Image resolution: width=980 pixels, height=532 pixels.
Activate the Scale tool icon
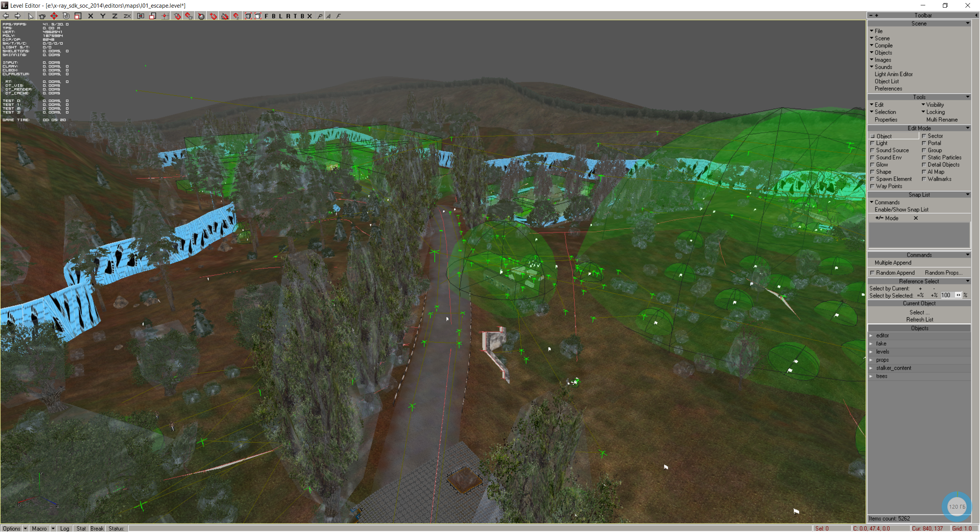click(78, 16)
